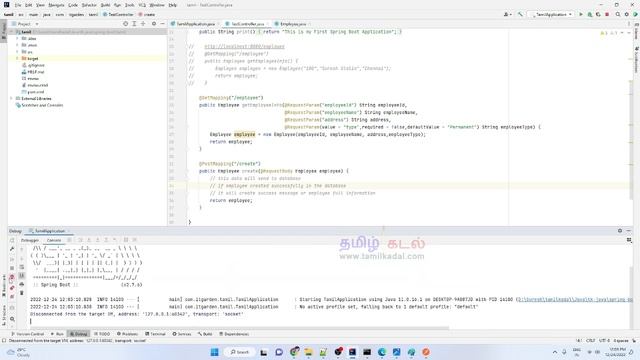This screenshot has width=640, height=360.
Task: Click Run with Coverage icon
Action: pos(598,14)
